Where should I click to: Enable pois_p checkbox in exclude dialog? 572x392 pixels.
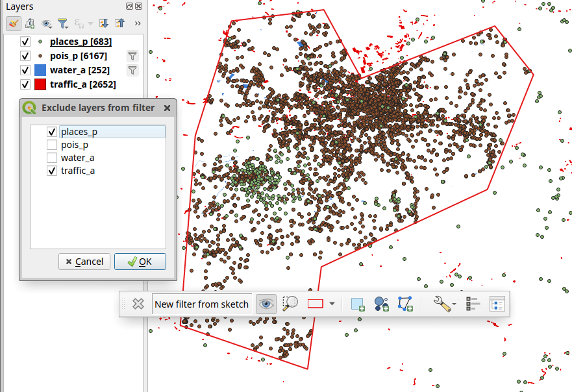(x=51, y=144)
